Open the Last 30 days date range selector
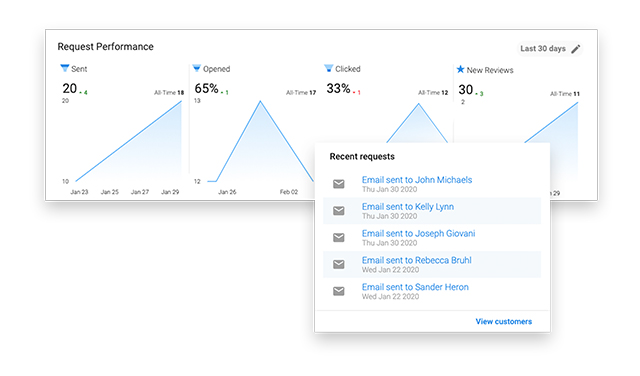This screenshot has height=376, width=640. 550,49
